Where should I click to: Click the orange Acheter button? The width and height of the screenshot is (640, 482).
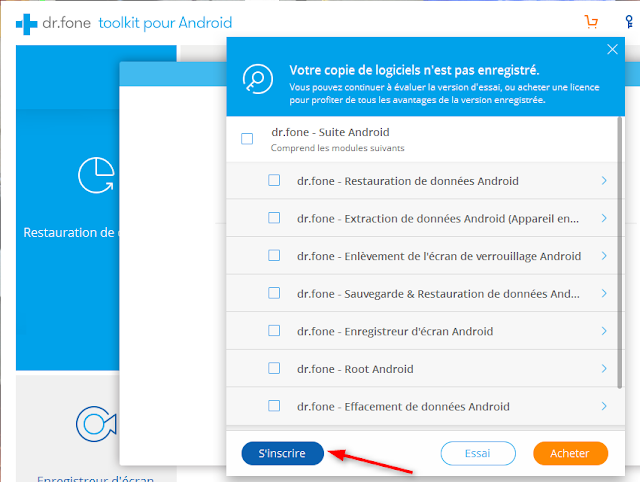tap(570, 453)
